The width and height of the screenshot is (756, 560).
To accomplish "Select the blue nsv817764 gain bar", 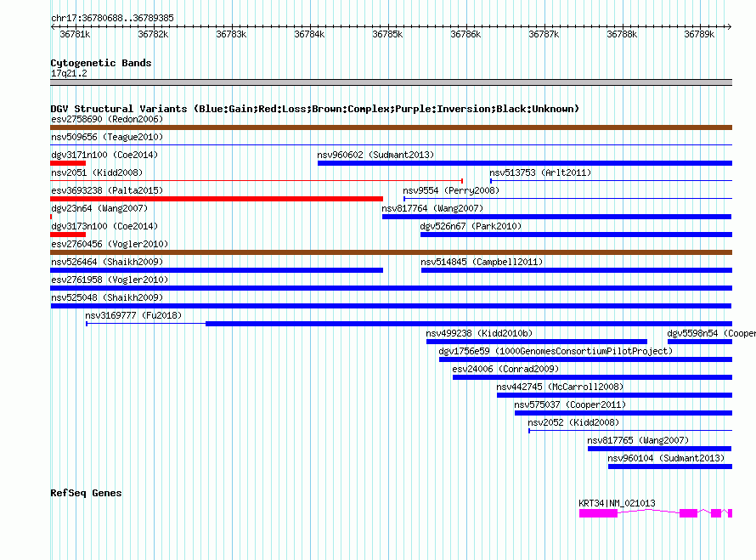I will [x=557, y=217].
